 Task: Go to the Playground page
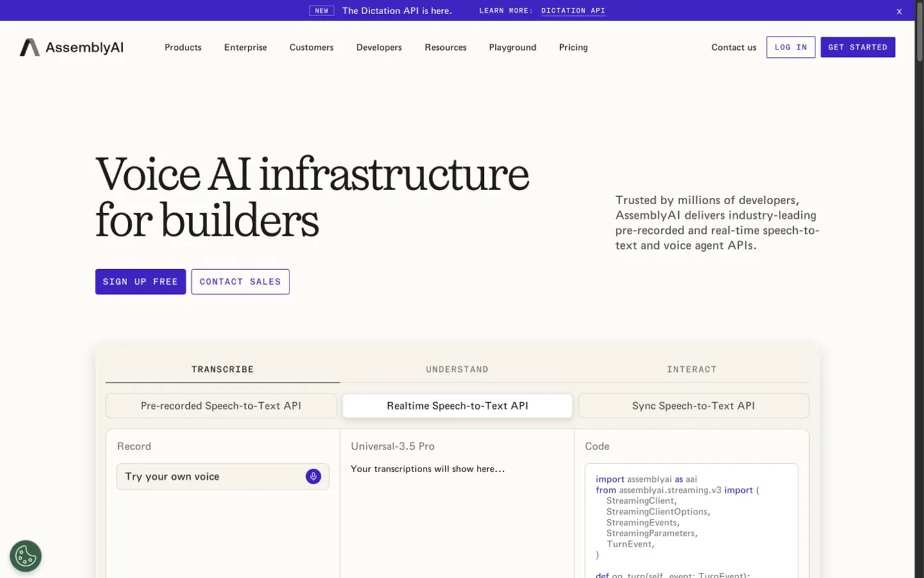click(512, 48)
